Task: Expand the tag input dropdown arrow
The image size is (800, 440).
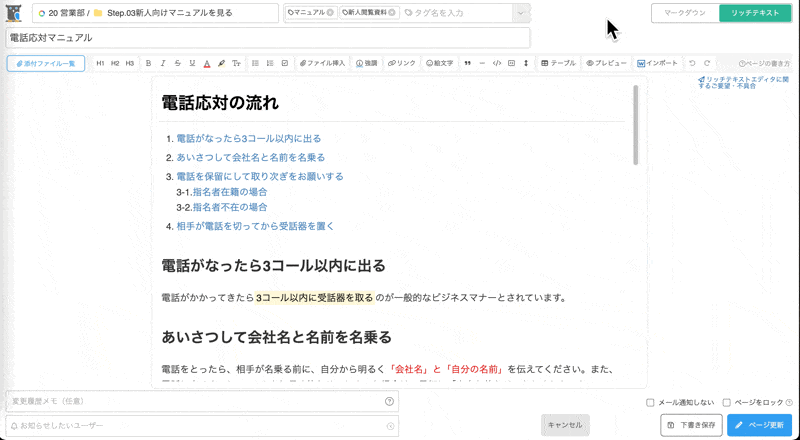Action: click(520, 13)
